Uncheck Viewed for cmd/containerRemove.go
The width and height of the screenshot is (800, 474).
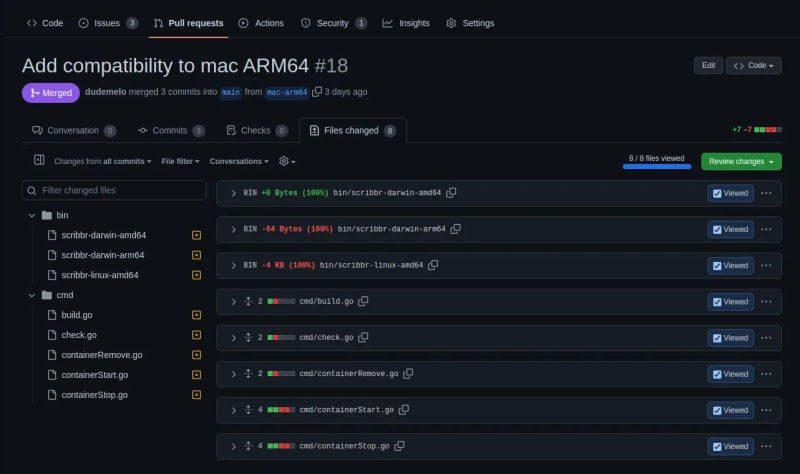pos(730,375)
